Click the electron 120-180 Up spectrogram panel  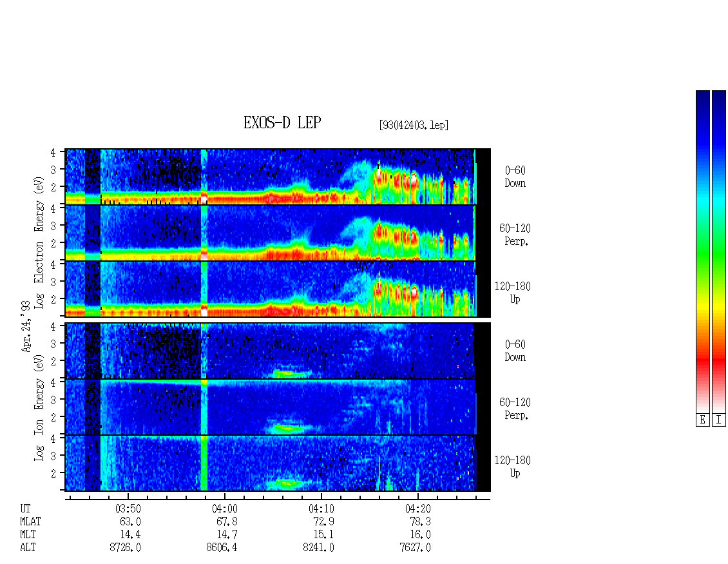(278, 289)
